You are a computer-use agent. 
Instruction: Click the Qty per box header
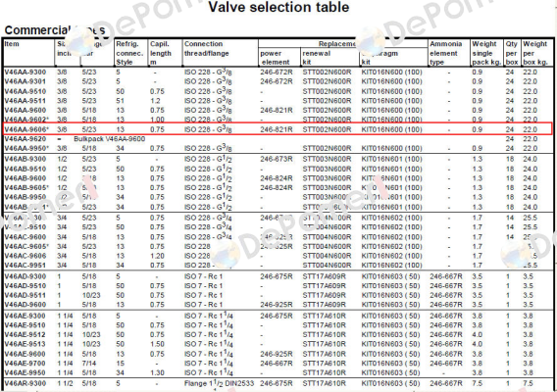click(512, 53)
